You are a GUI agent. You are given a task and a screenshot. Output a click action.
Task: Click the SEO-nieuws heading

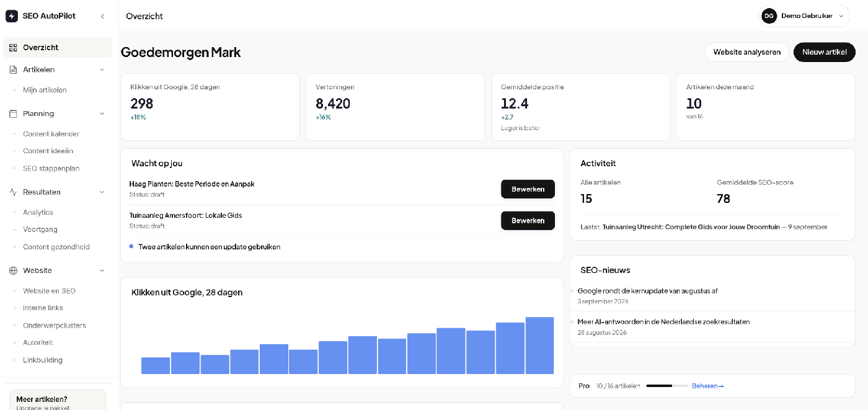605,270
